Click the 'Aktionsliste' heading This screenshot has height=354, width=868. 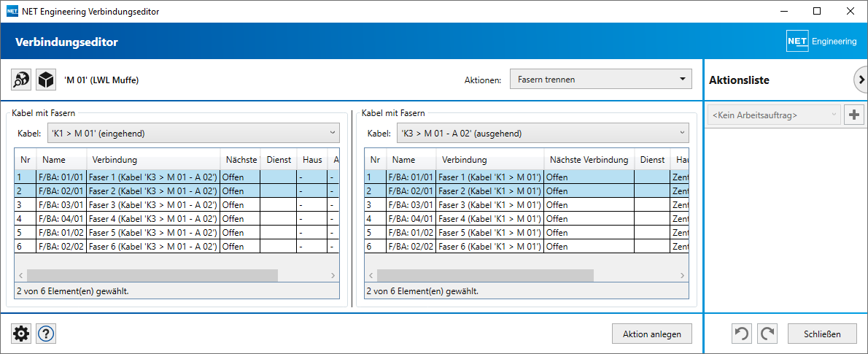[739, 80]
